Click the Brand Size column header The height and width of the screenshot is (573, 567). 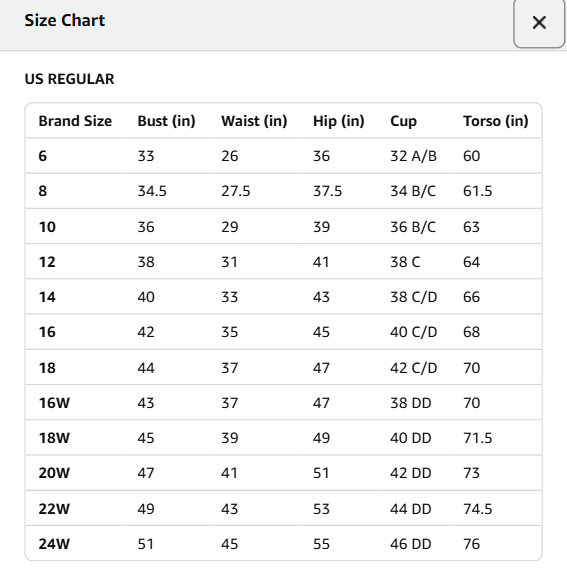75,121
